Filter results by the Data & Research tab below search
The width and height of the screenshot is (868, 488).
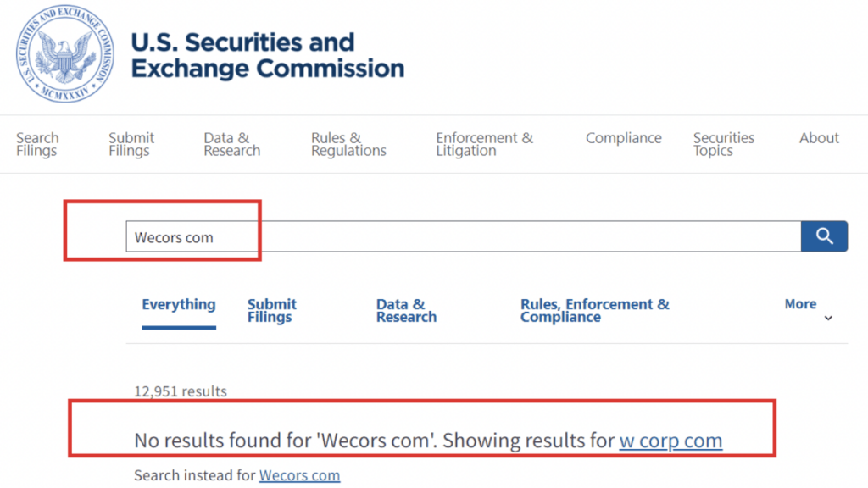(x=406, y=310)
